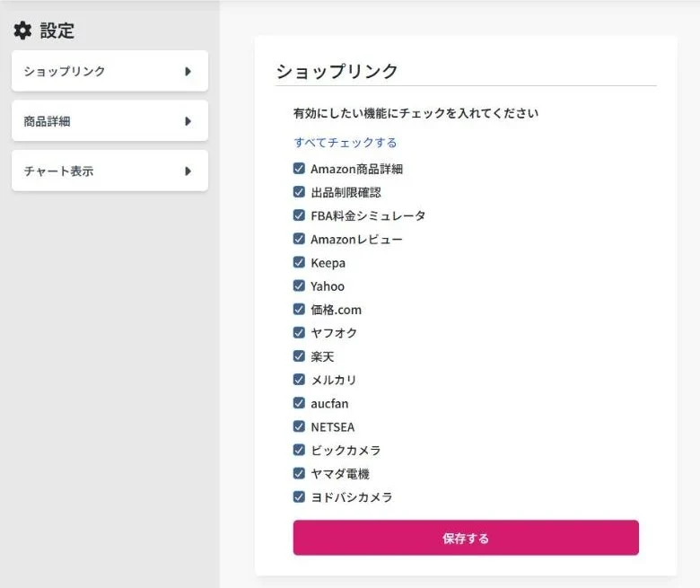Uncheck the ヨドバシカメラ checkbox
This screenshot has width=700, height=588.
299,496
